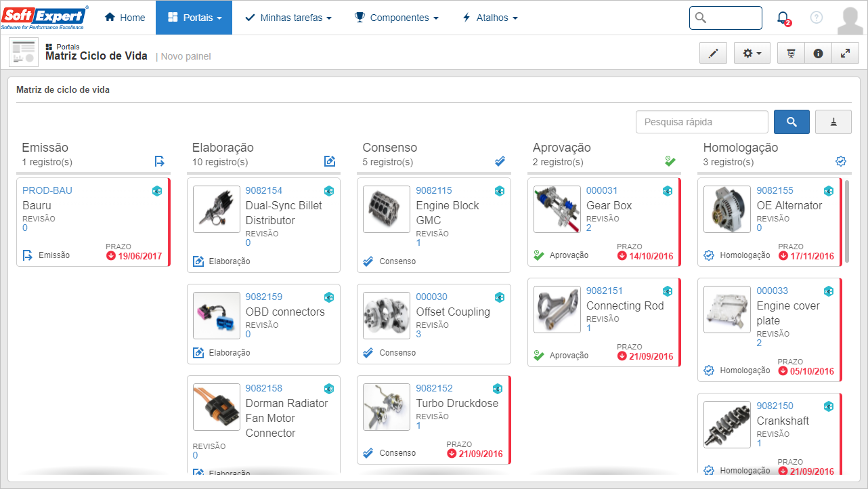Image resolution: width=868 pixels, height=489 pixels.
Task: Open Componentes dropdown menu
Action: click(x=397, y=18)
